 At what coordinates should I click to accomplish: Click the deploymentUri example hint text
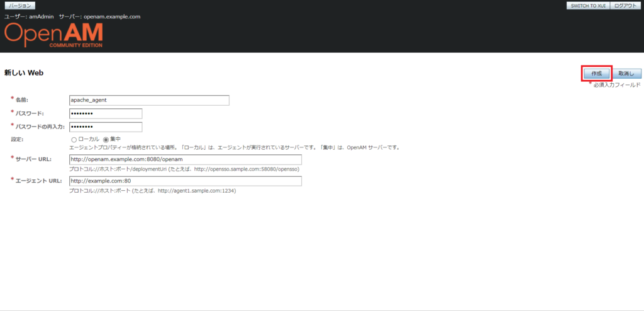(x=184, y=169)
